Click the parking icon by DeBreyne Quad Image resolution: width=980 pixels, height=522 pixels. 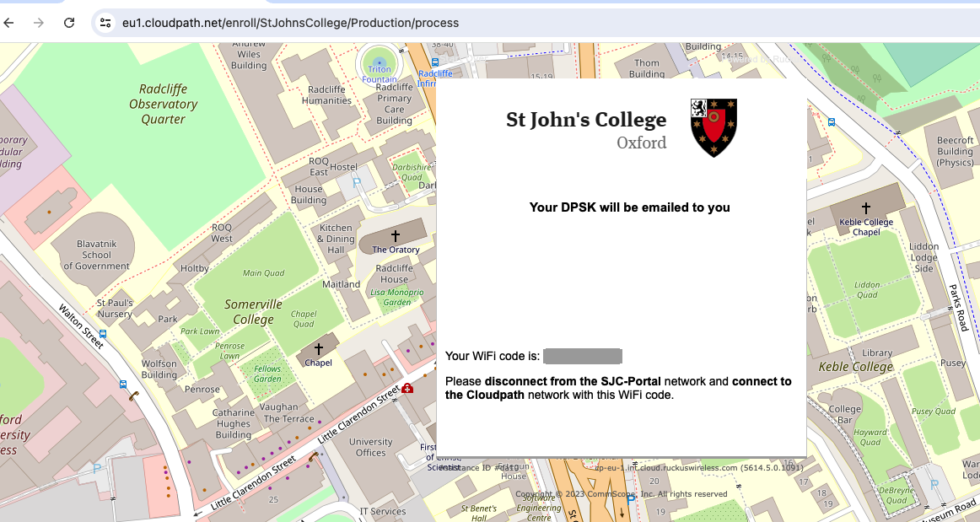pyautogui.click(x=934, y=485)
